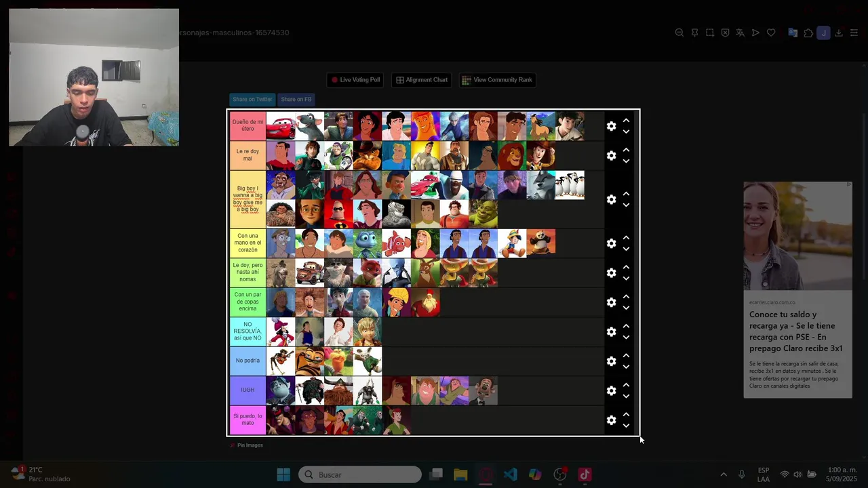Open settings gear for 'Le doy, pero hasta ahí nomas' row
Image resolution: width=868 pixels, height=488 pixels.
click(x=611, y=272)
